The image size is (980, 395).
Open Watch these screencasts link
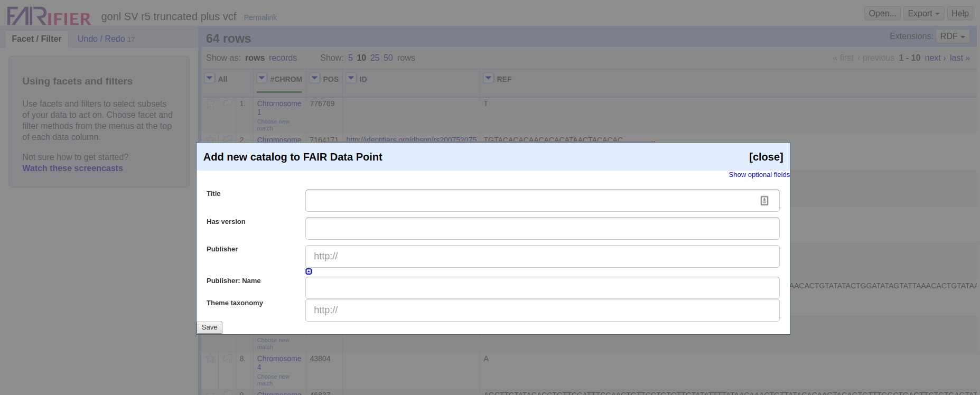coord(72,168)
